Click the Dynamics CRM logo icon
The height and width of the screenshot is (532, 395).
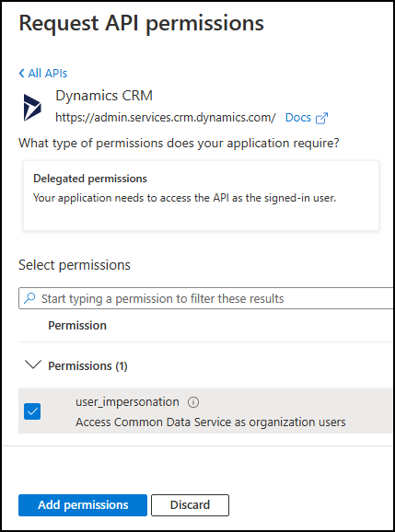32,108
